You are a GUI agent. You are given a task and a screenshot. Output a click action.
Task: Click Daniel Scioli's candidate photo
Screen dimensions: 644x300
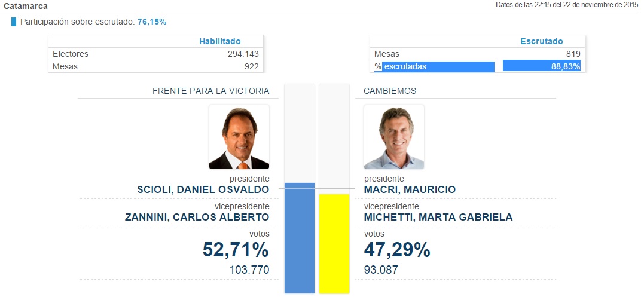[x=239, y=137]
